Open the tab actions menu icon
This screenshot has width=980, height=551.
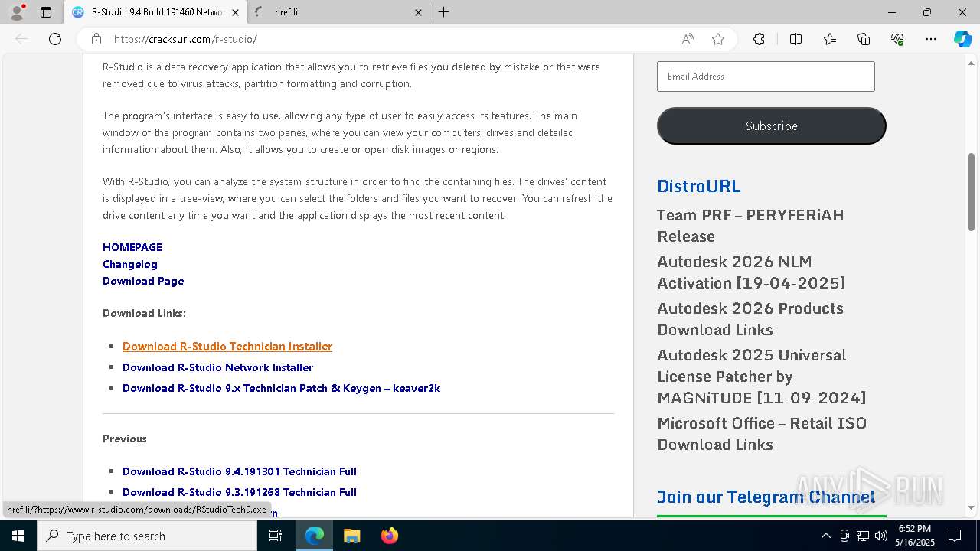pos(46,12)
